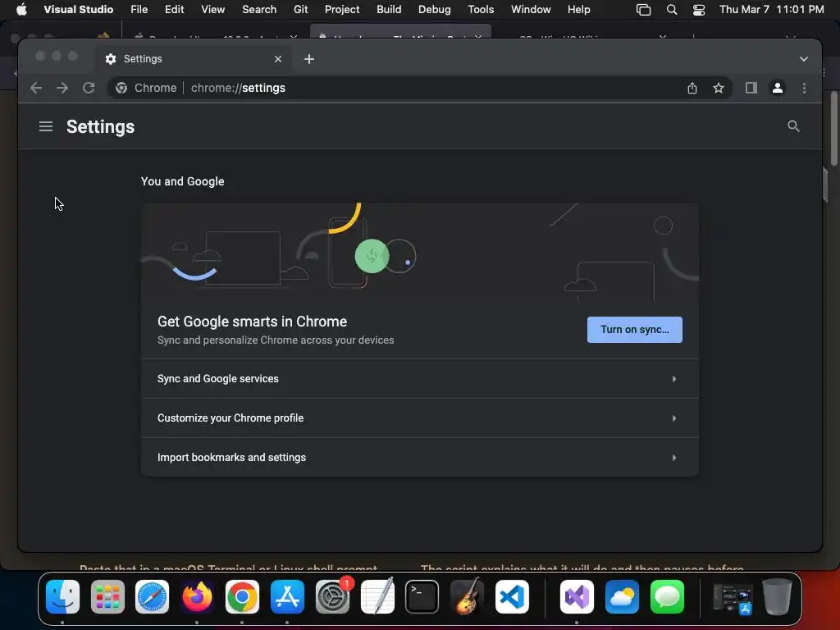Select the Settings tab

[194, 59]
